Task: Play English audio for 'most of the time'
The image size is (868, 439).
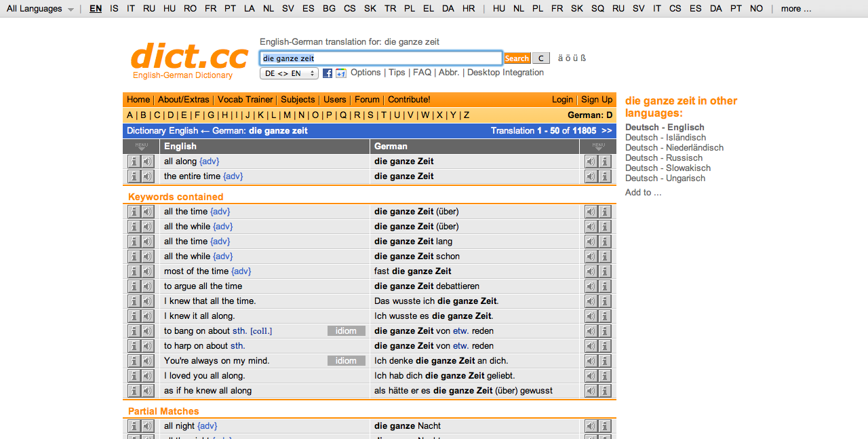Action: tap(147, 271)
